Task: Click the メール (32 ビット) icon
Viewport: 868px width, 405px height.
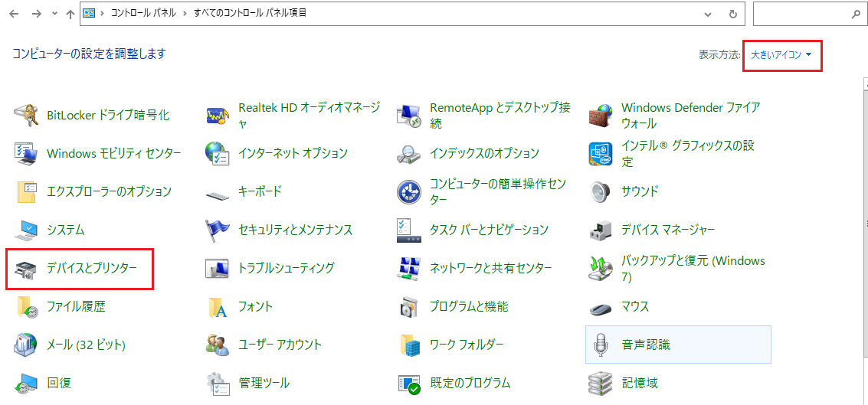Action: (25, 345)
